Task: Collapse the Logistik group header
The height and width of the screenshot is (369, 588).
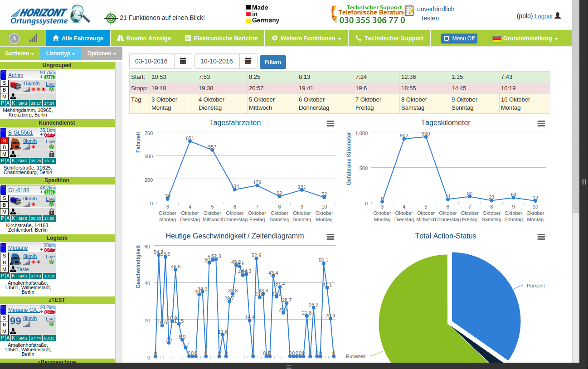Action: 57,238
